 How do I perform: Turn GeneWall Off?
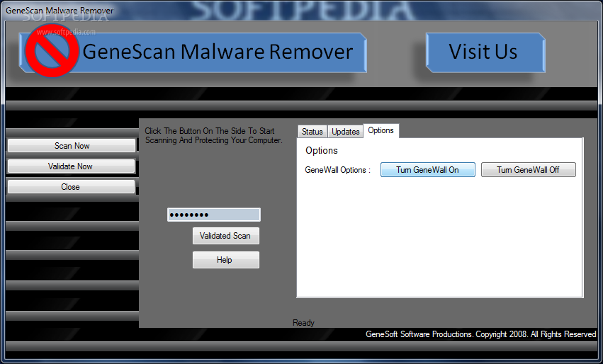click(529, 169)
